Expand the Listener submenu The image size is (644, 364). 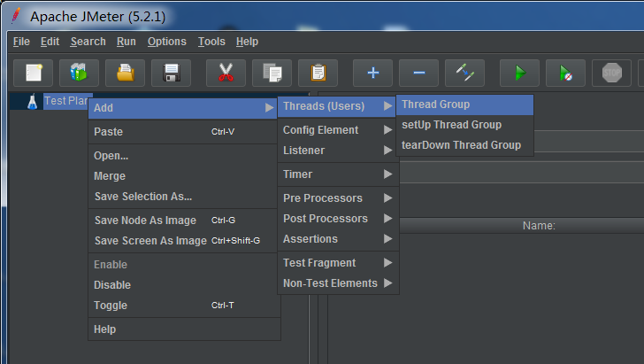coord(338,151)
